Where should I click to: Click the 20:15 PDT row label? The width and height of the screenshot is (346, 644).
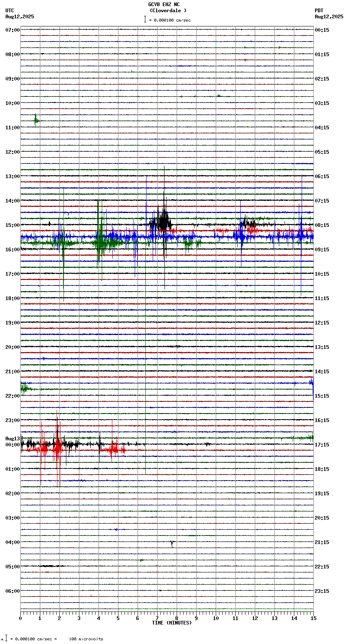click(322, 518)
